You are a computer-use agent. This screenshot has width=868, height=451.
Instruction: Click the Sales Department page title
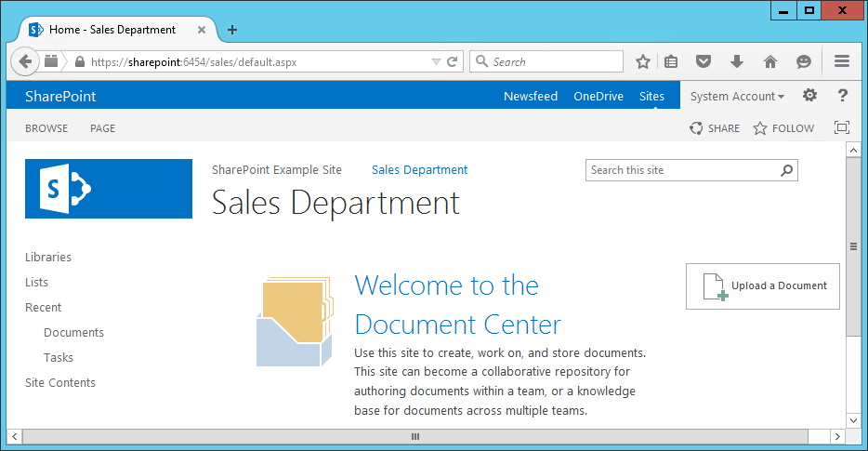[335, 203]
